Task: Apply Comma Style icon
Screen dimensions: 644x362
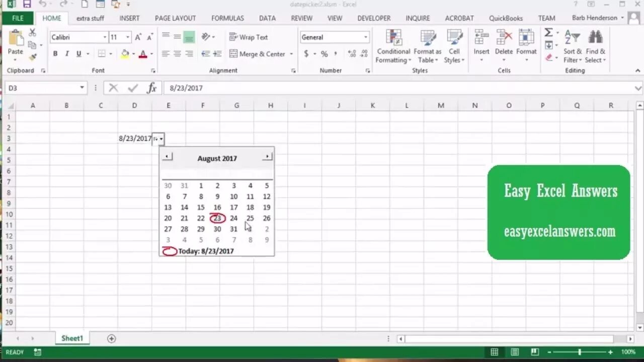Action: click(x=336, y=54)
